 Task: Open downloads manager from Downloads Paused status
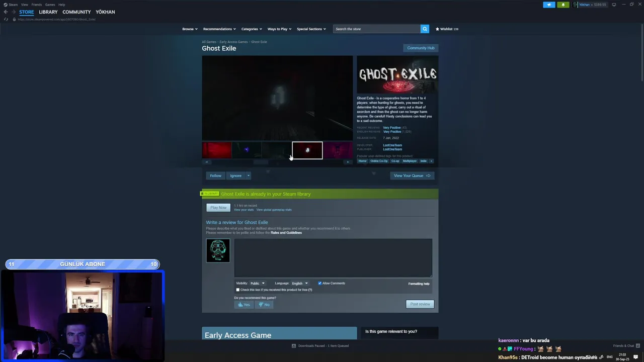tap(320, 346)
